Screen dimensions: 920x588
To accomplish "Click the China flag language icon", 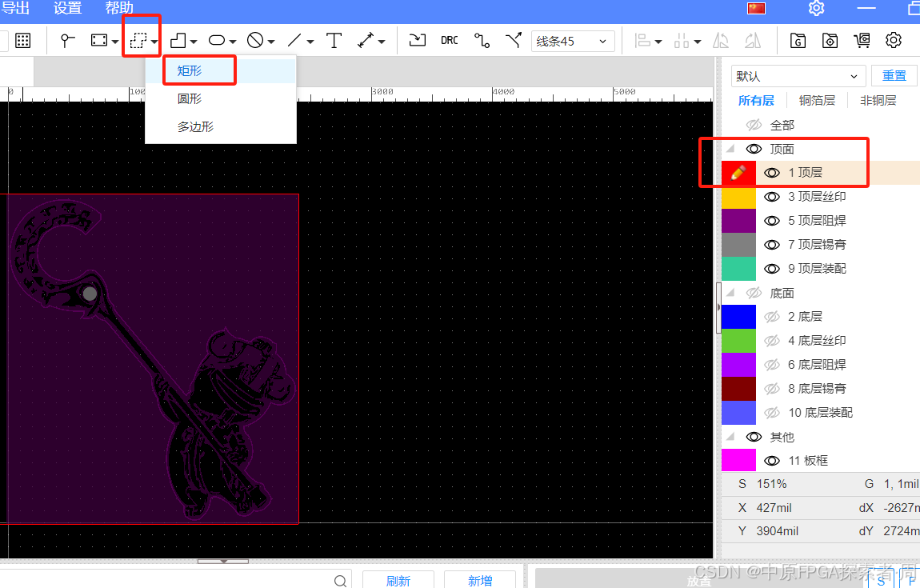I will (x=756, y=8).
